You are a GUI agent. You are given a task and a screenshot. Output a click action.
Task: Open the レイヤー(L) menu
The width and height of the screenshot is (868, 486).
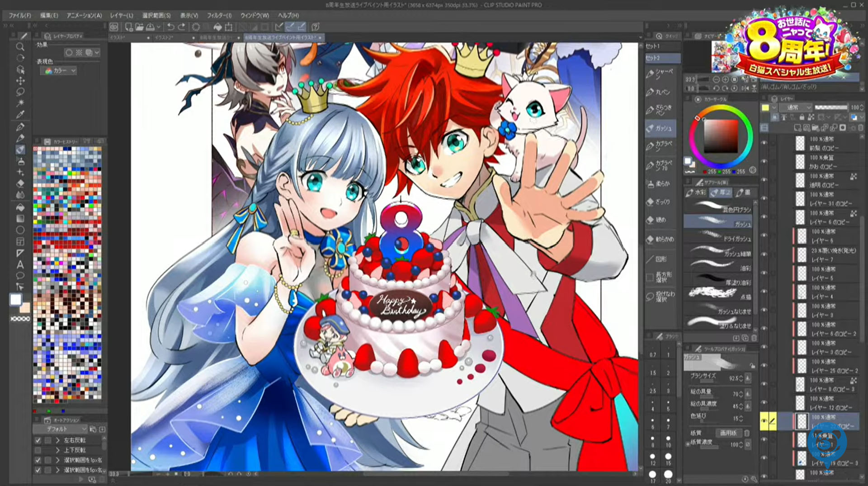pyautogui.click(x=122, y=15)
